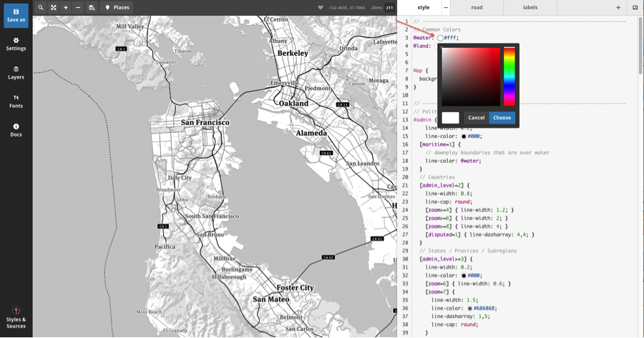Image resolution: width=644 pixels, height=338 pixels.
Task: Click the heart bookmark icon
Action: tap(321, 8)
